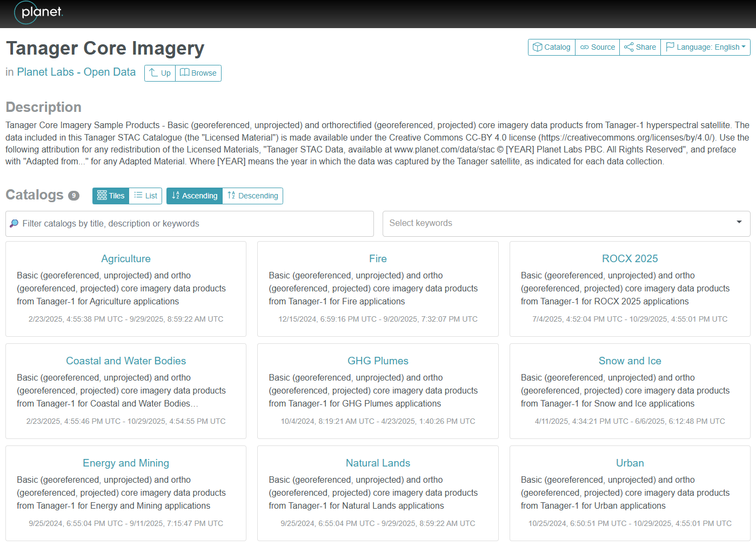Click the Urban catalog date range
Viewport: 756px width, 546px height.
coord(630,524)
